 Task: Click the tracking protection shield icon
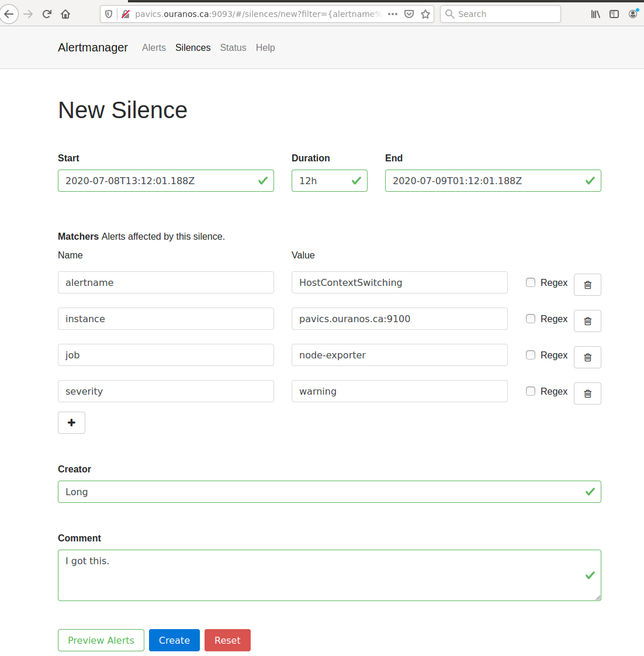point(109,13)
